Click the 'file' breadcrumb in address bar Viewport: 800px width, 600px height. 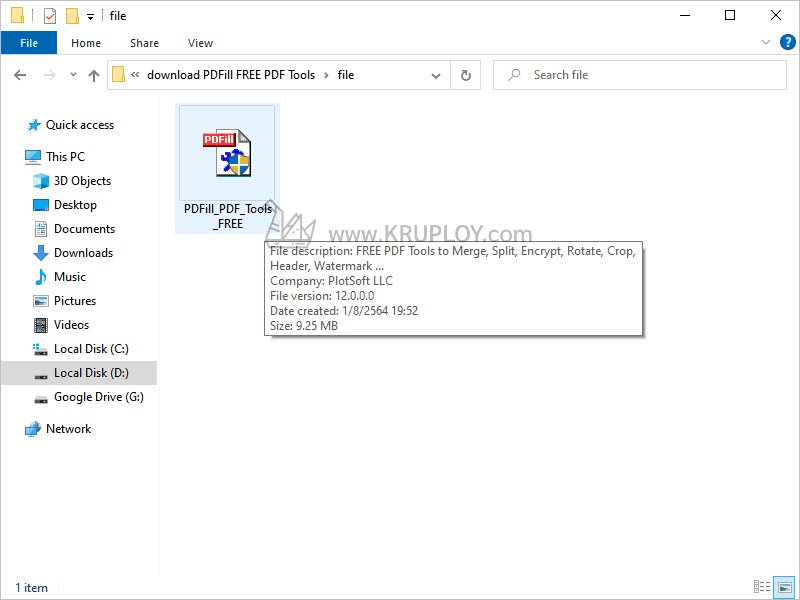pos(345,75)
